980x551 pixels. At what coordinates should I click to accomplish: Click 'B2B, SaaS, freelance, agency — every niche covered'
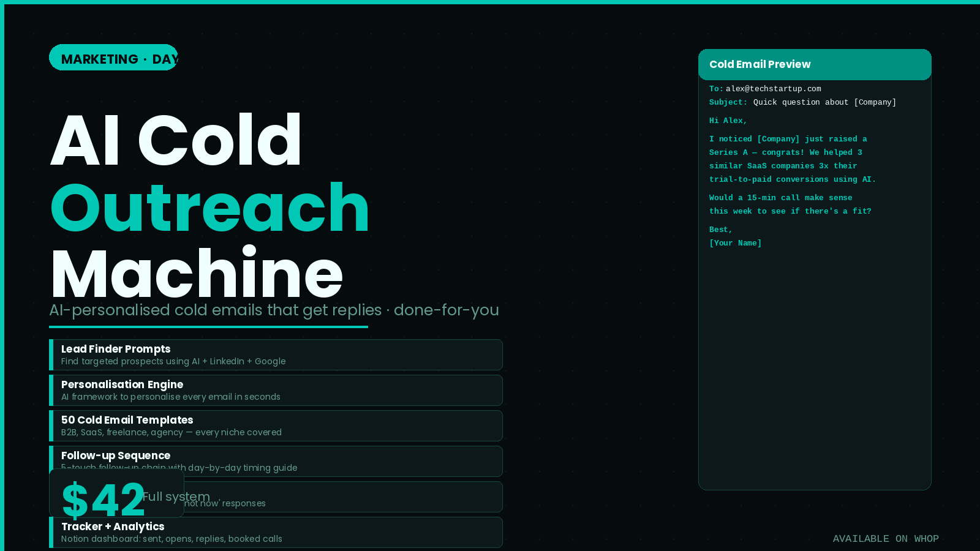point(171,432)
